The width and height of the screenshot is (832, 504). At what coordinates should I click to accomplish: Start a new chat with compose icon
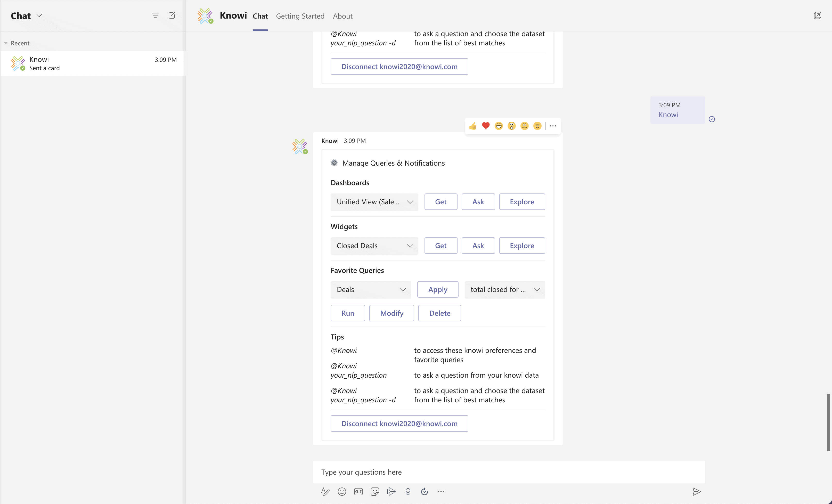pos(172,15)
